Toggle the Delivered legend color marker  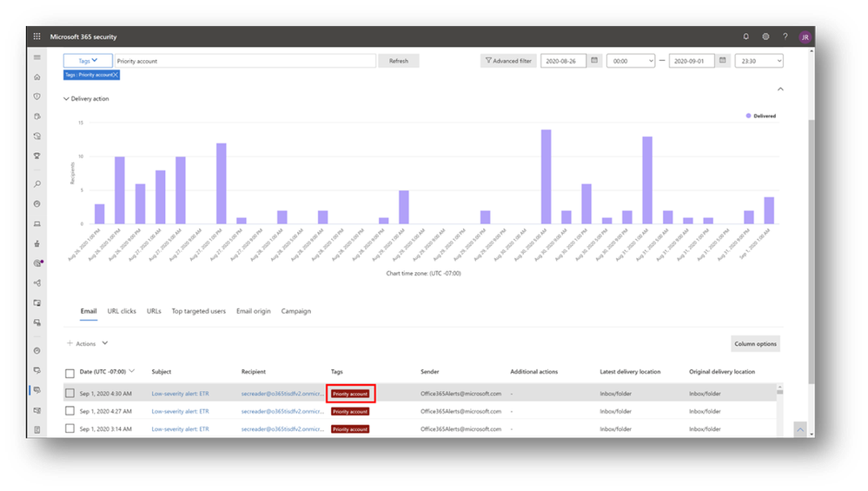pyautogui.click(x=748, y=116)
